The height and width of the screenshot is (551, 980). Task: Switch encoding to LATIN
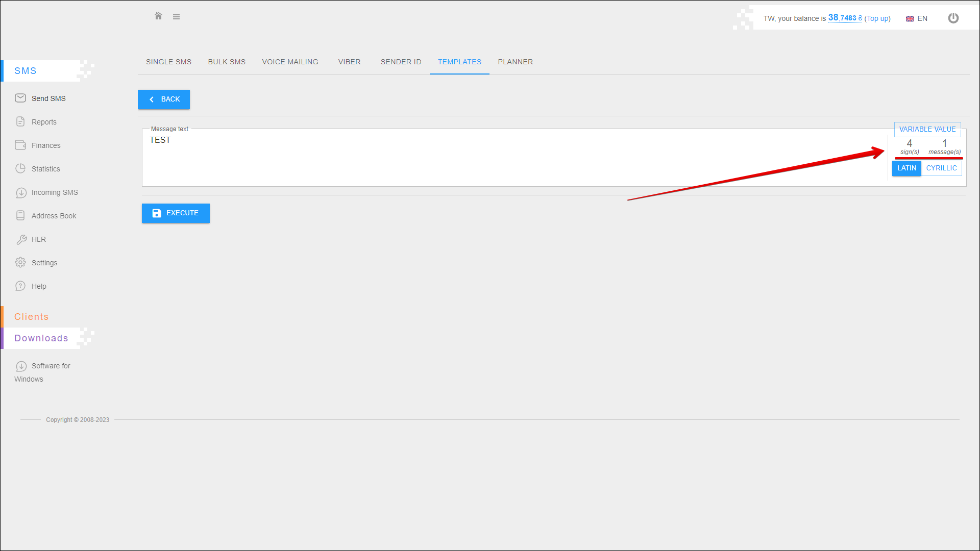click(906, 168)
